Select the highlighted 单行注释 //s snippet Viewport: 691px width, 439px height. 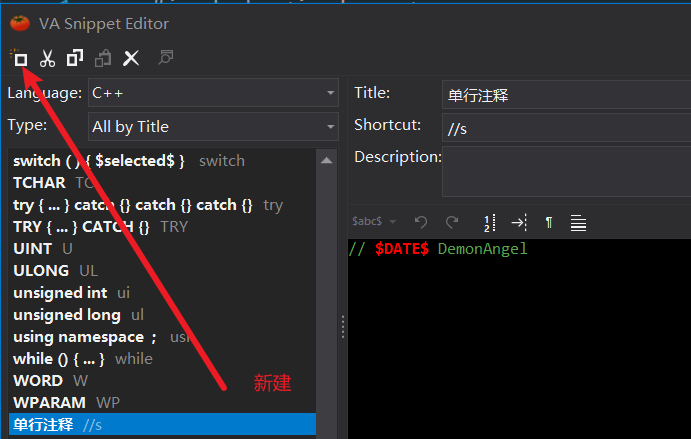pyautogui.click(x=162, y=425)
